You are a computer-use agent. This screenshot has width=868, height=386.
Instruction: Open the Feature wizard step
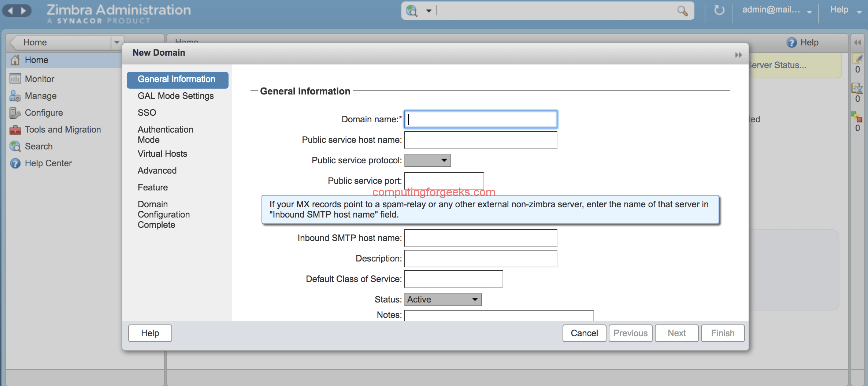153,188
